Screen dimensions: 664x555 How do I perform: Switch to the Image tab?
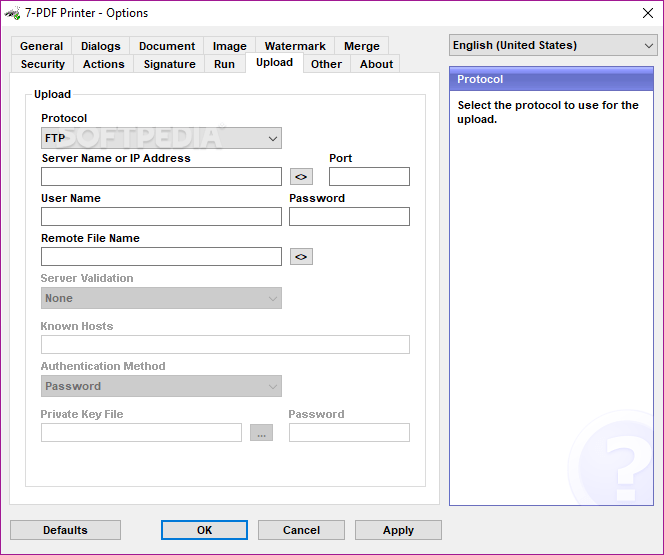click(x=230, y=46)
